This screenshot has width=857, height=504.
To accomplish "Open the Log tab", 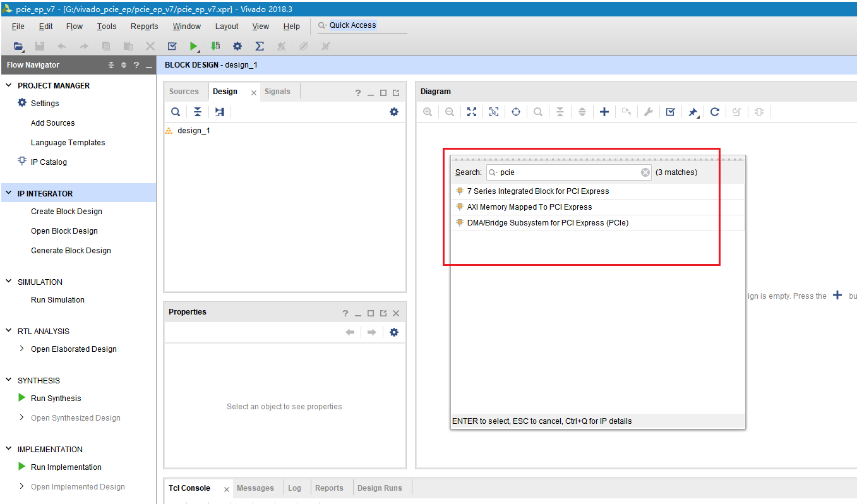I will coord(294,488).
